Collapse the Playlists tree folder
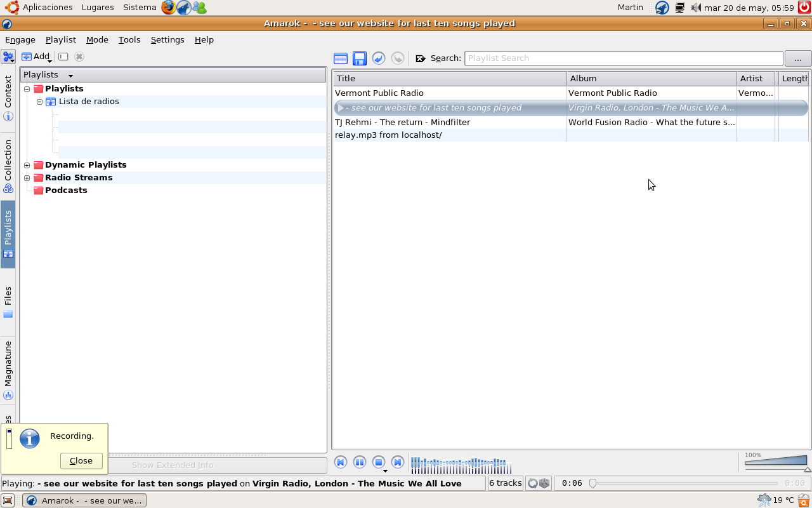Viewport: 812px width, 508px height. [x=27, y=89]
